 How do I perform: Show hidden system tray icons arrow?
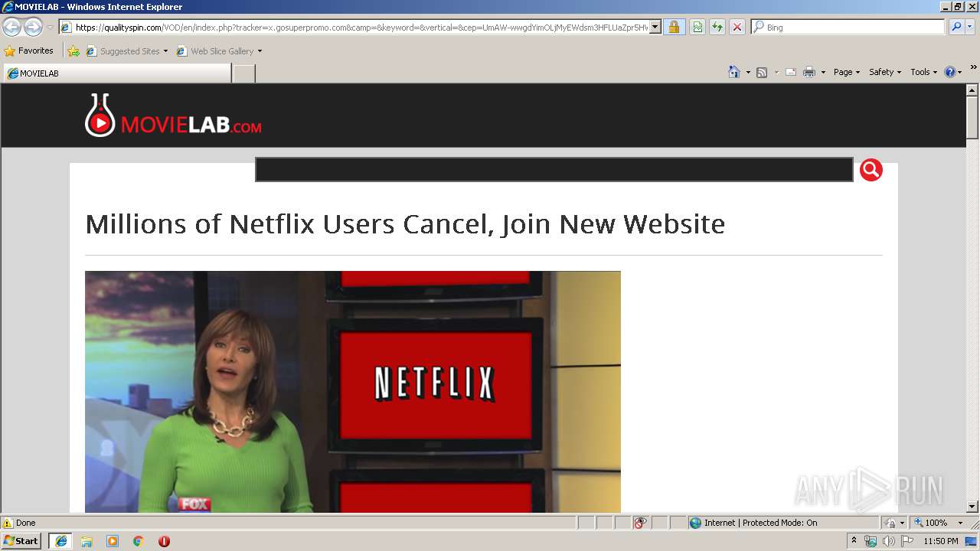pyautogui.click(x=854, y=541)
